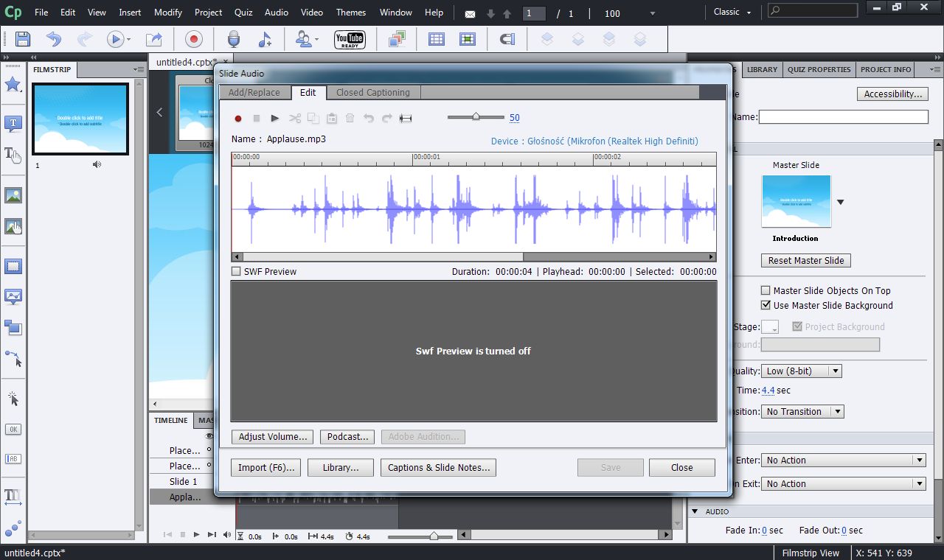Open the Themes menu

pyautogui.click(x=351, y=13)
